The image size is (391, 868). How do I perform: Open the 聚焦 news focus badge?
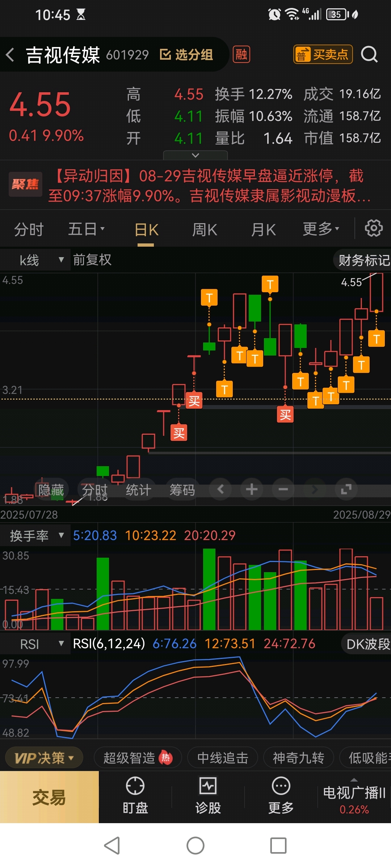pos(25,184)
